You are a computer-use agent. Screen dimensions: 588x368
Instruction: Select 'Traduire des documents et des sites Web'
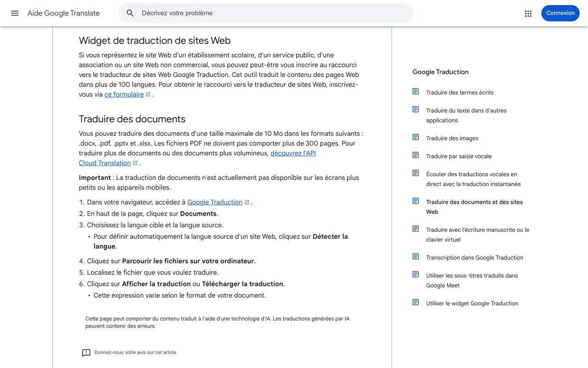tap(475, 207)
